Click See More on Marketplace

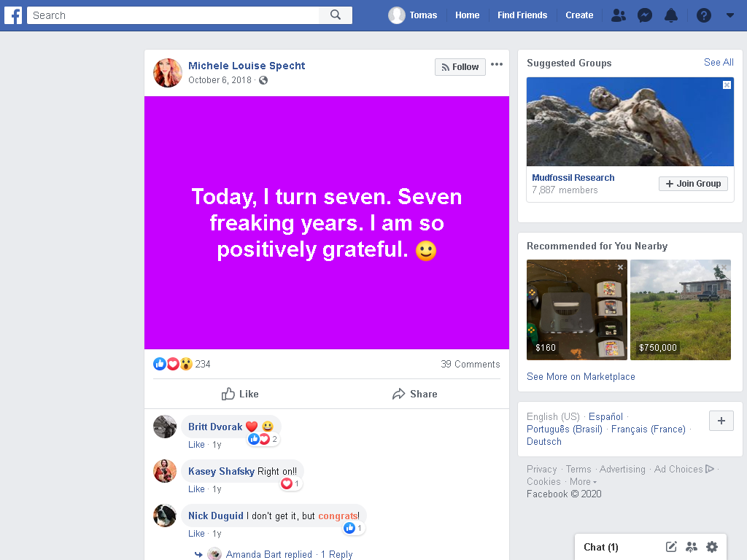click(x=581, y=377)
